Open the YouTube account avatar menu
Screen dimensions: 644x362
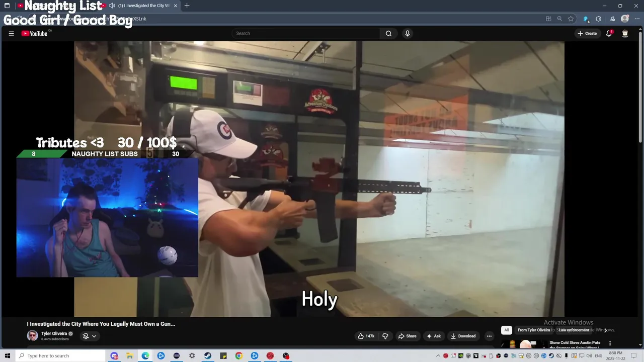tap(625, 34)
